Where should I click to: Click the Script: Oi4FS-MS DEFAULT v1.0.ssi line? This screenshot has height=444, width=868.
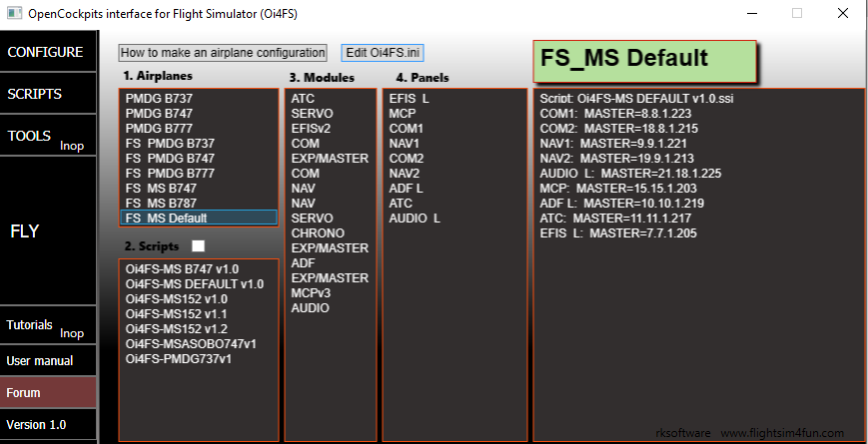click(636, 99)
